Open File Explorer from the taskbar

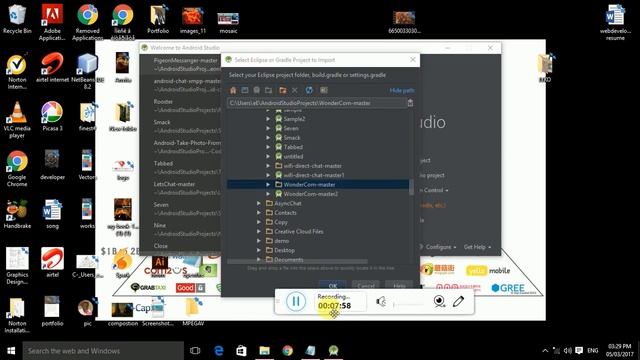(x=264, y=351)
